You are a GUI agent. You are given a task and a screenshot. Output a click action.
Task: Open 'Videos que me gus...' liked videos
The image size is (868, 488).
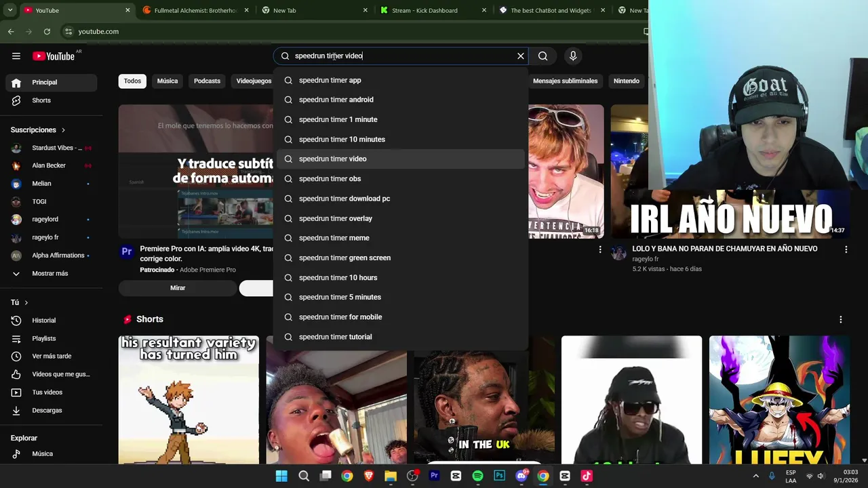[x=52, y=374]
